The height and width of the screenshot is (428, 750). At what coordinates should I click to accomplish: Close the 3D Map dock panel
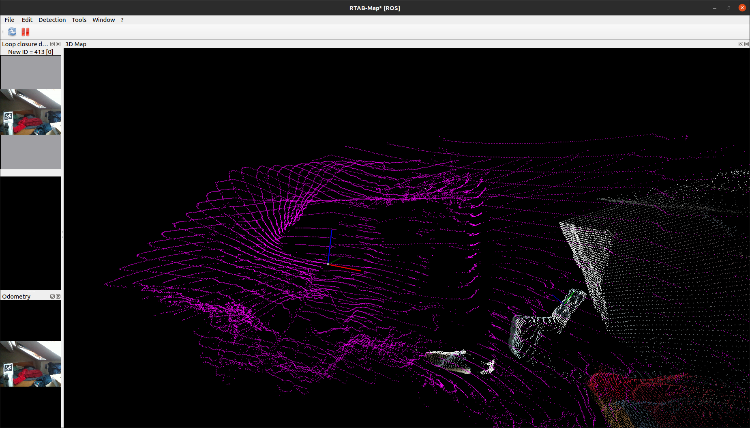tap(745, 44)
